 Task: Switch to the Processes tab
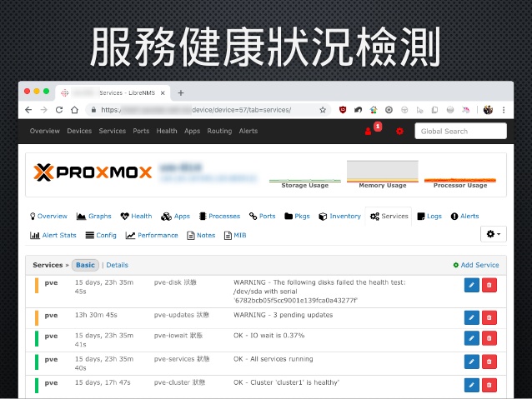pos(219,217)
